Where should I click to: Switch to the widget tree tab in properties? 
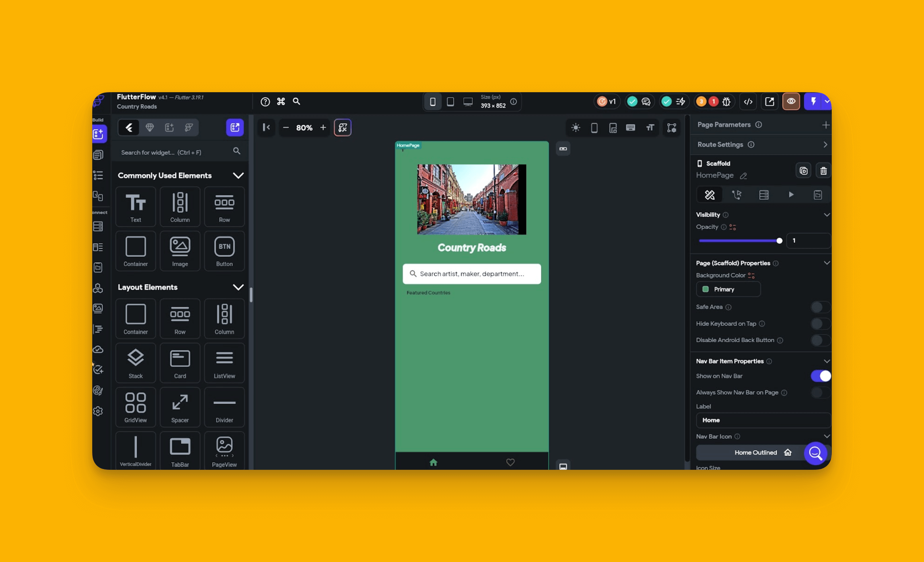(736, 194)
